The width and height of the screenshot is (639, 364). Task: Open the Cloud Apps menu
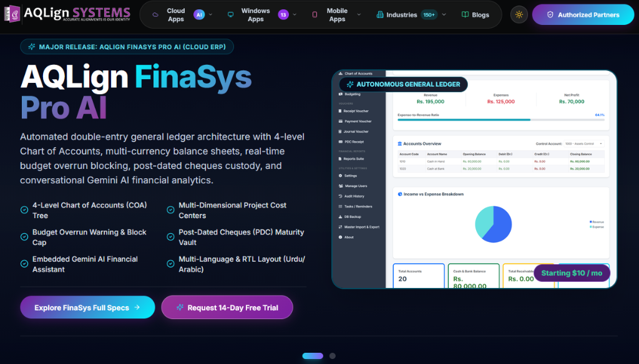pyautogui.click(x=182, y=15)
